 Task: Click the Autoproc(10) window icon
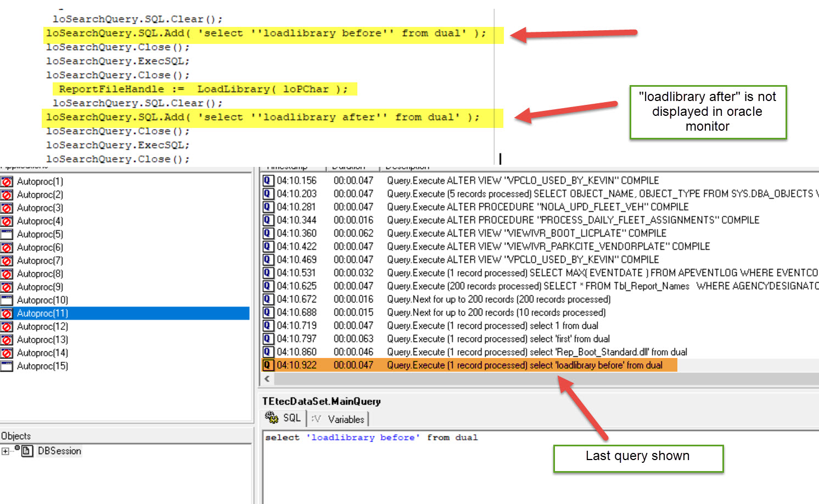[x=7, y=300]
